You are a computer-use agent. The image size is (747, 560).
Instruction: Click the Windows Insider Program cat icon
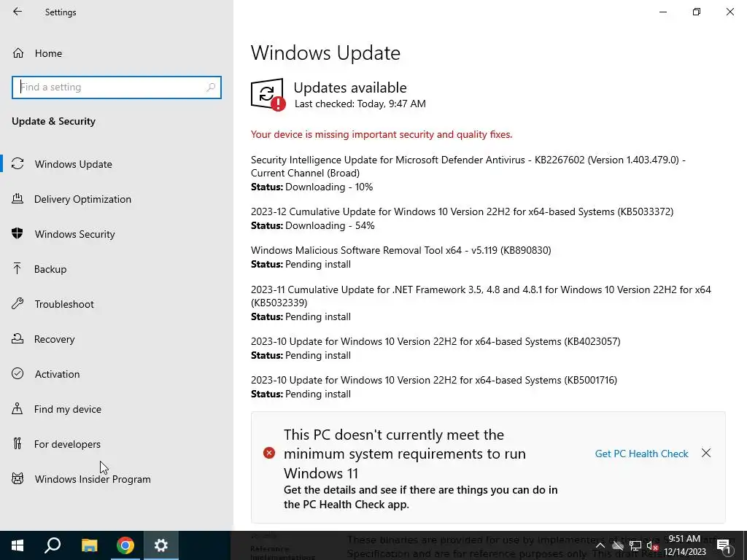18,478
